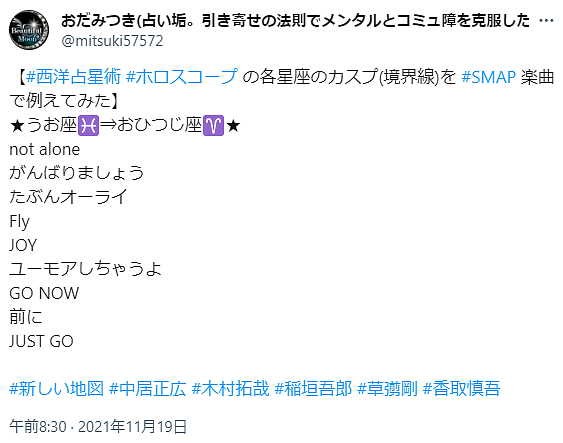Open hashtag #ホロスコープ
The height and width of the screenshot is (443, 563).
pos(182,77)
